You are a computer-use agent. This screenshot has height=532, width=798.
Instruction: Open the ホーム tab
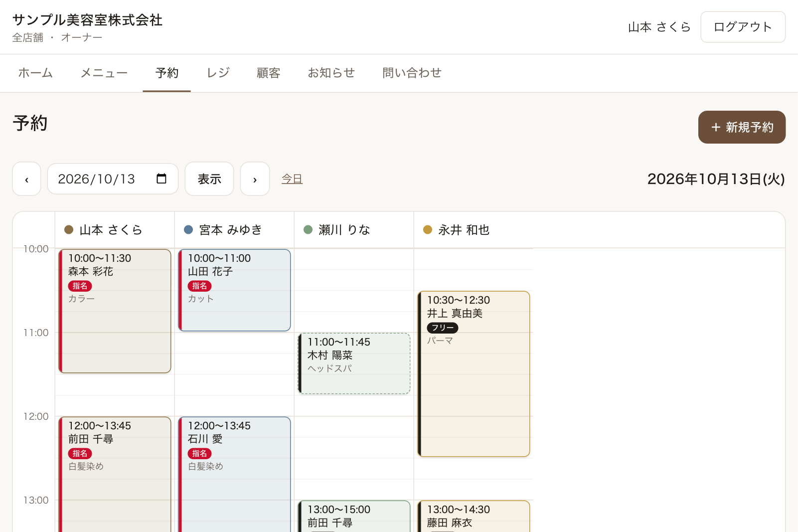coord(35,73)
